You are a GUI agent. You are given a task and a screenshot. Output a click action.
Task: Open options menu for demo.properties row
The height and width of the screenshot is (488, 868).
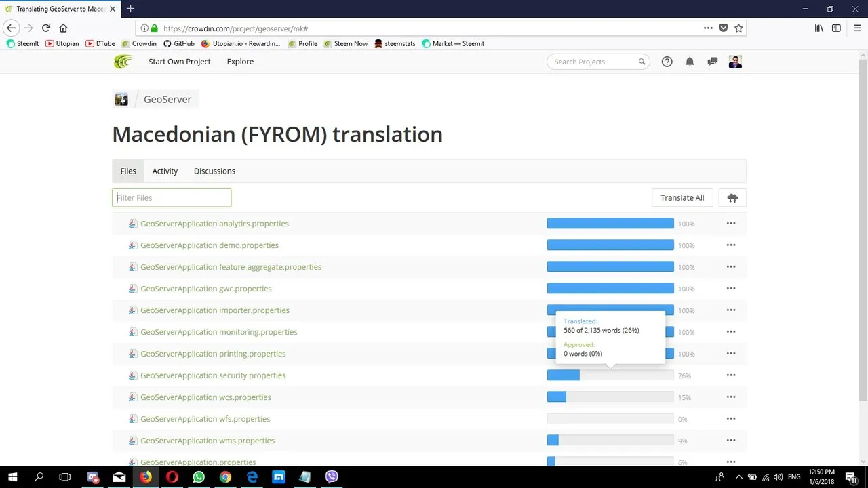point(731,245)
